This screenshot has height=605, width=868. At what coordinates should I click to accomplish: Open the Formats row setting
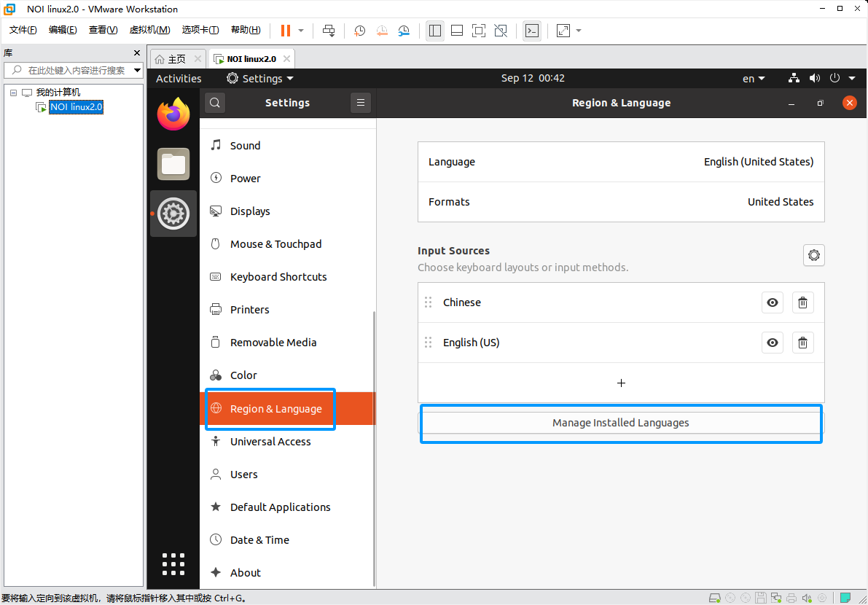click(x=621, y=202)
